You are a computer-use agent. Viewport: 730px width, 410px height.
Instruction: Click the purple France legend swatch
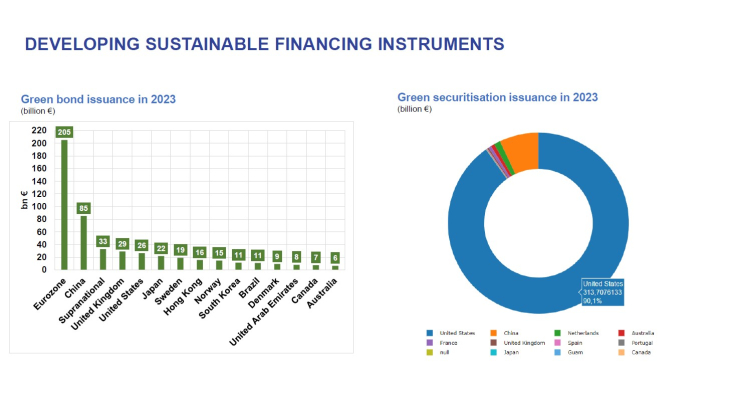(x=429, y=343)
